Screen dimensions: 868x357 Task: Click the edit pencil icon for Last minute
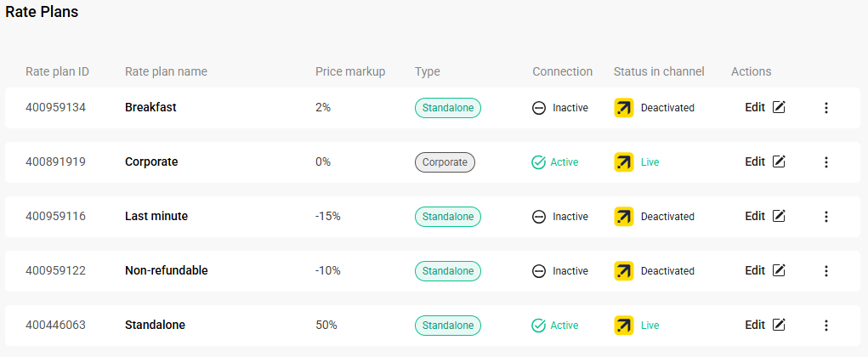779,217
